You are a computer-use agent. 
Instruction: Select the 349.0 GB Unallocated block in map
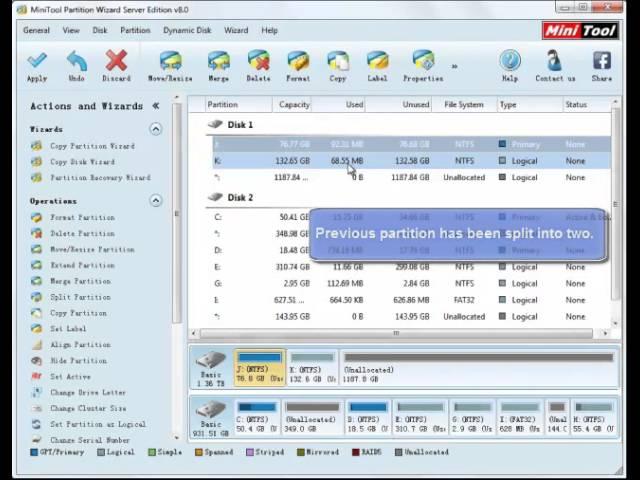click(312, 417)
